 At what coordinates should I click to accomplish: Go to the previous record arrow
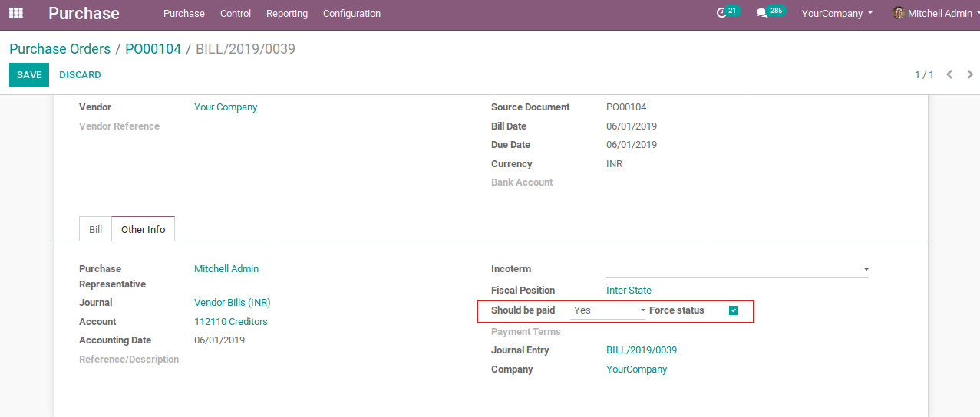pos(949,74)
